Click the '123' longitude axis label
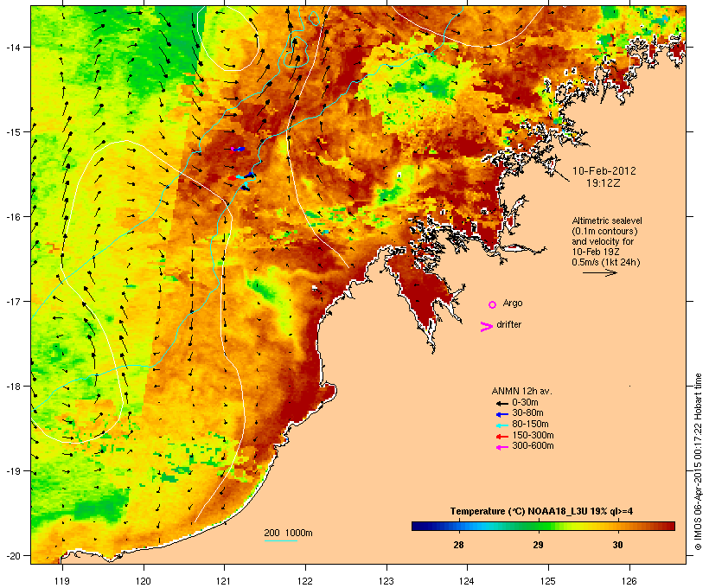This screenshot has height=588, width=709. click(x=386, y=581)
